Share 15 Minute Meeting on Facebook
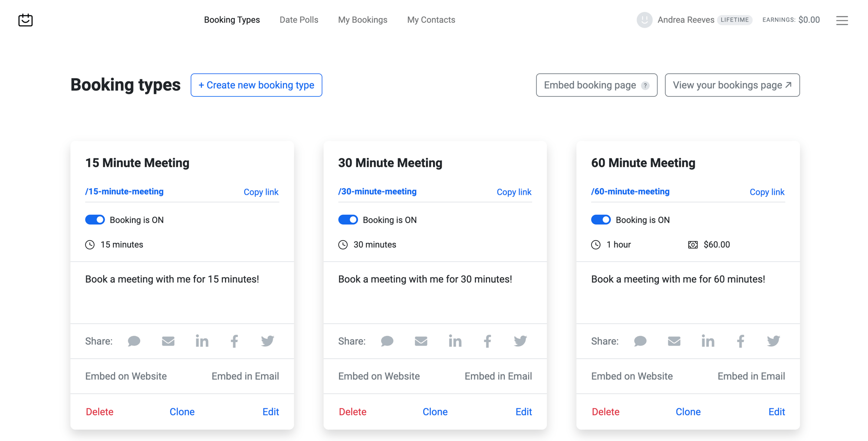The height and width of the screenshot is (441, 868). [234, 341]
